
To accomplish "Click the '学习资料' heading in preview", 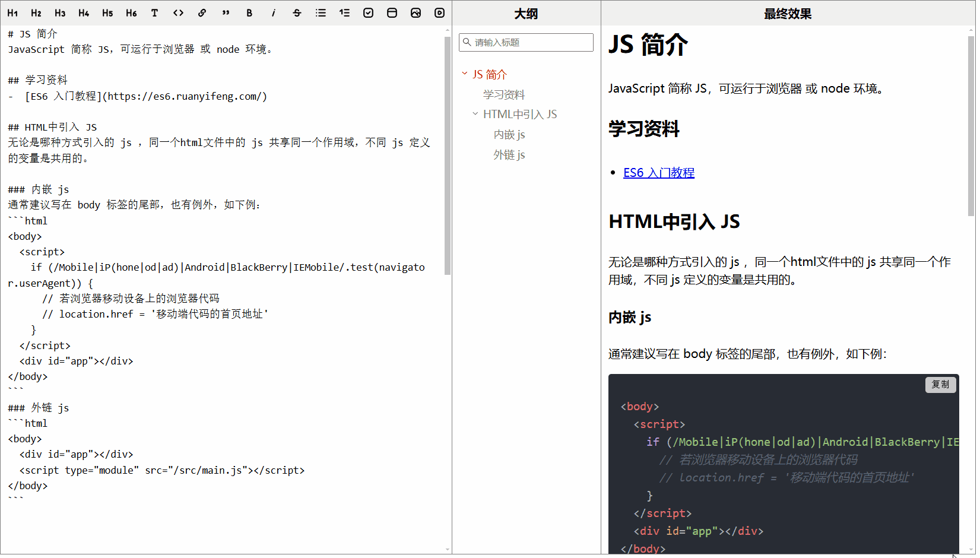I will coord(644,129).
